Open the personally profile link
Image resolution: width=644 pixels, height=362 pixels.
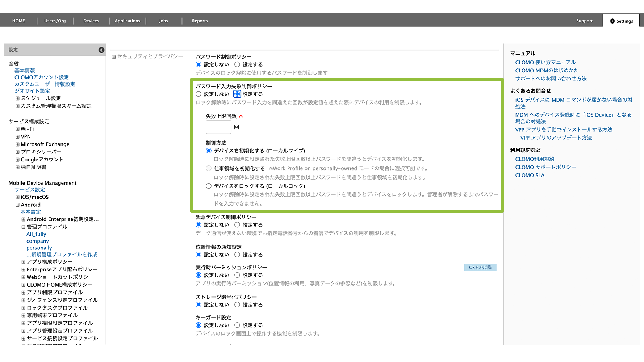(39, 248)
